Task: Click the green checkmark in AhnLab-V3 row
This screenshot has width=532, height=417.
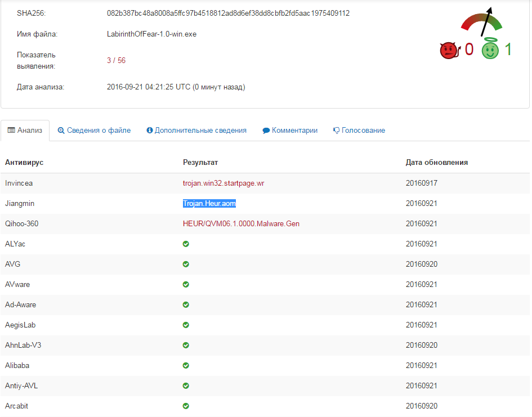Action: [x=186, y=345]
